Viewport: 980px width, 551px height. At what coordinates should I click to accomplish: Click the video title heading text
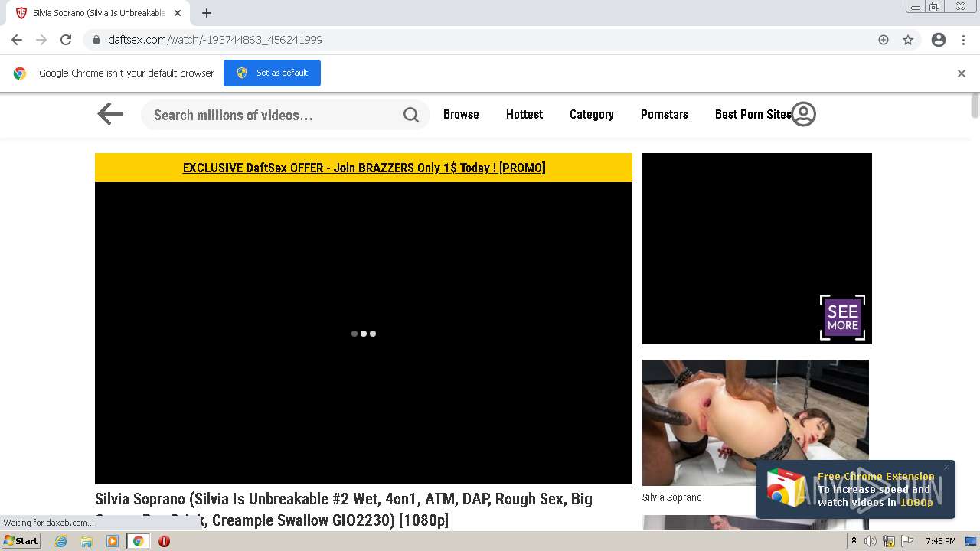[x=344, y=510]
